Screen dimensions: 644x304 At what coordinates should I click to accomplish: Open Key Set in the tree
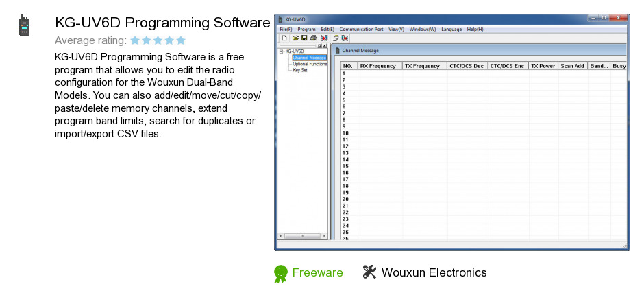coord(300,70)
